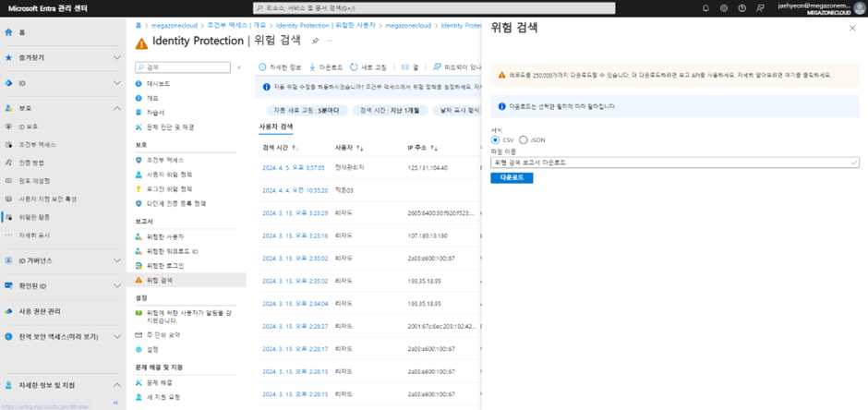Select the JSON format radio button
Screen dimensions: 868x410
pyautogui.click(x=524, y=140)
